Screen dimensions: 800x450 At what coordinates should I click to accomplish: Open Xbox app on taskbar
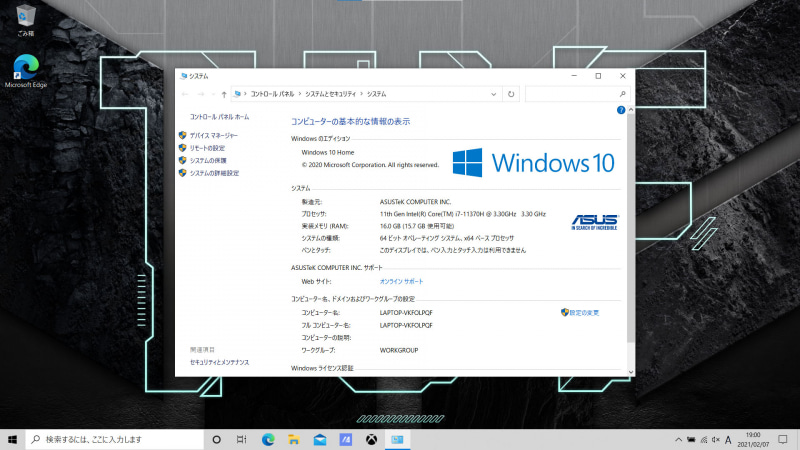pyautogui.click(x=371, y=439)
